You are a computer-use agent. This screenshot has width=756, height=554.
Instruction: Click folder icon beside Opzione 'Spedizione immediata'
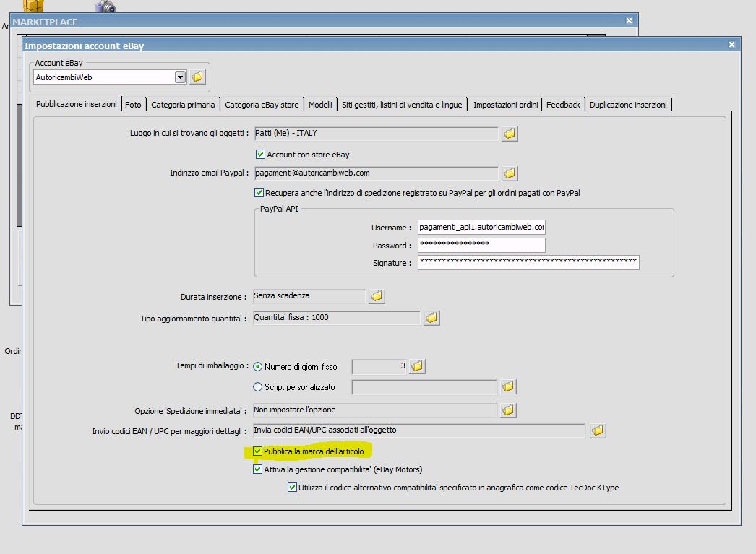coord(508,410)
